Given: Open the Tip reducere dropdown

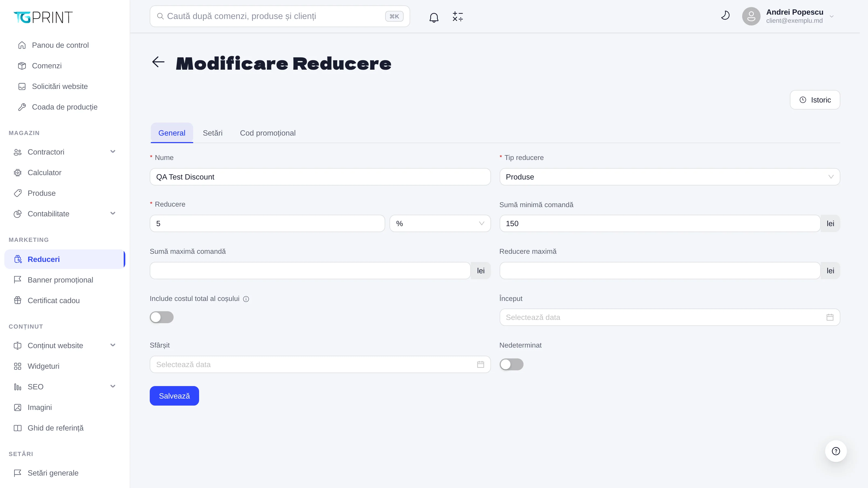Looking at the screenshot, I should click(x=669, y=177).
